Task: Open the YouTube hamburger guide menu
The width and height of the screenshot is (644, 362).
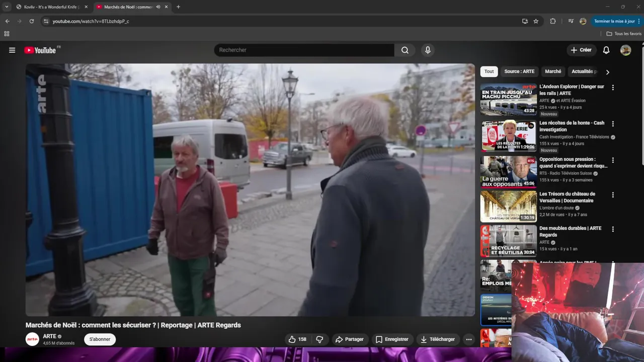Action: click(12, 50)
